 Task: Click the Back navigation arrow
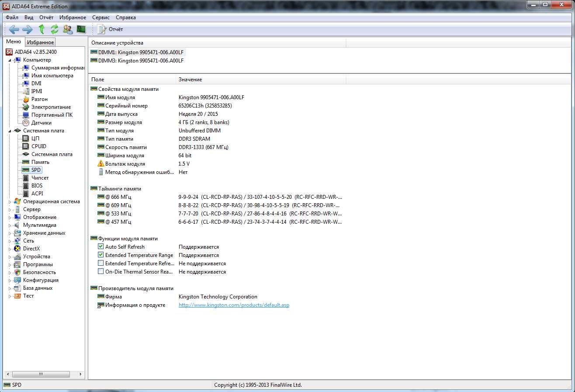(14, 29)
